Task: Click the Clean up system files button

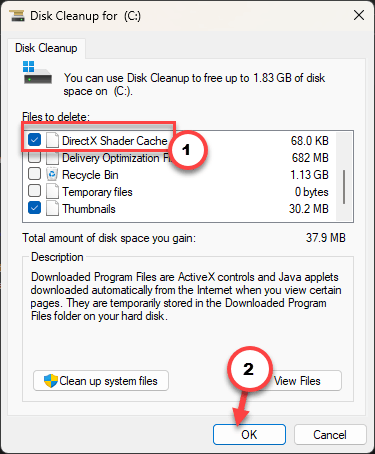Action: [x=101, y=380]
